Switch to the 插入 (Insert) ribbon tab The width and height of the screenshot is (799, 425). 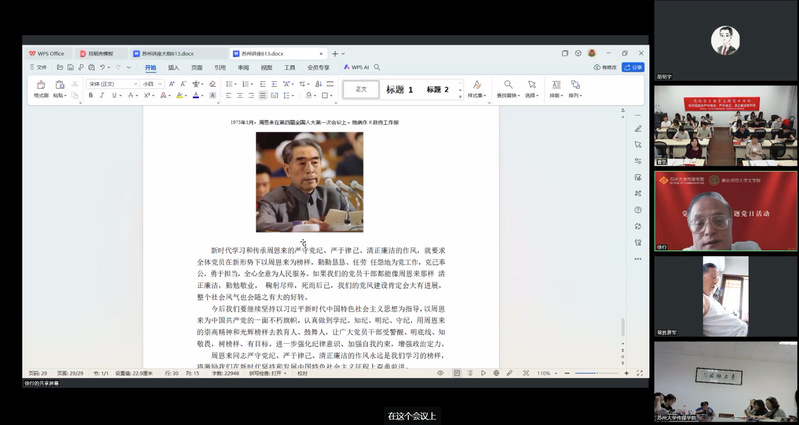173,67
